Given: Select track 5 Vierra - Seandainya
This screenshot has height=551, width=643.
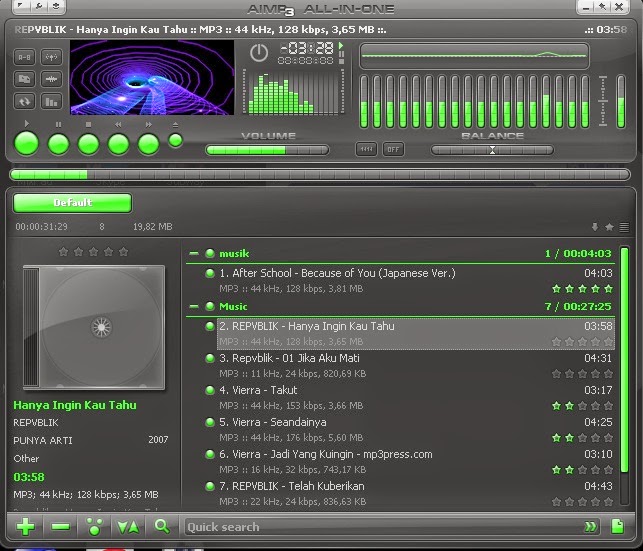Looking at the screenshot, I should [x=415, y=430].
